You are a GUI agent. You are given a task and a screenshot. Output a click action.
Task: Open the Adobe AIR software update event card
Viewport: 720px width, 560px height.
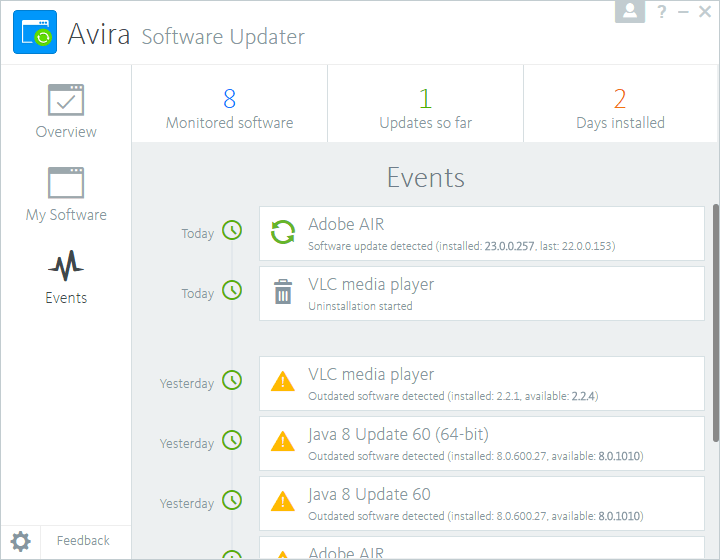pos(482,234)
